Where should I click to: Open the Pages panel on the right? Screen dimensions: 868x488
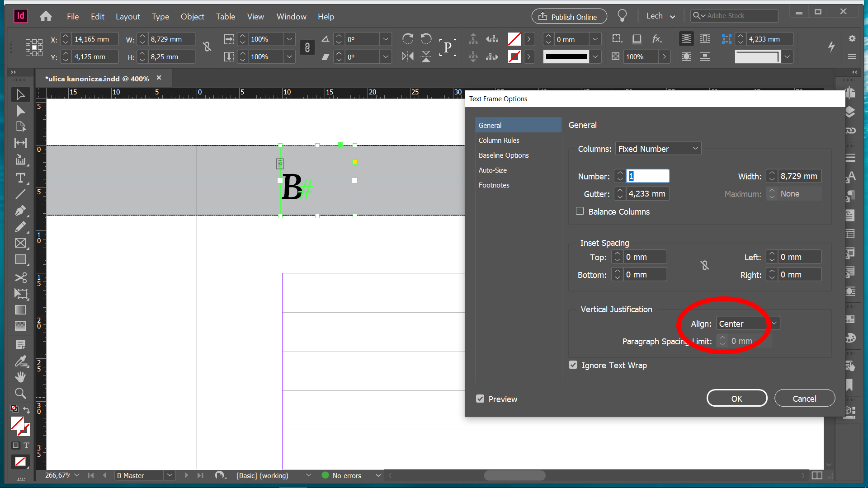[851, 94]
